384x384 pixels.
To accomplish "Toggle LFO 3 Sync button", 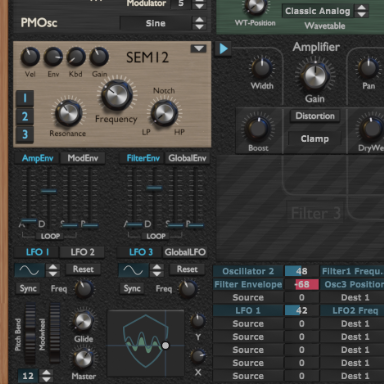I will [132, 288].
